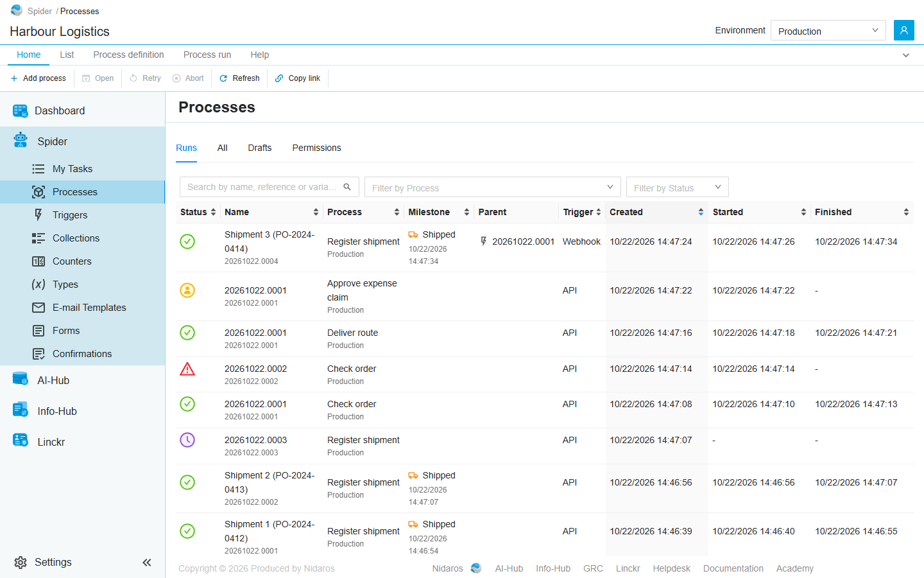This screenshot has width=924, height=578.
Task: Open the Process run ribbon tab
Action: pos(207,55)
